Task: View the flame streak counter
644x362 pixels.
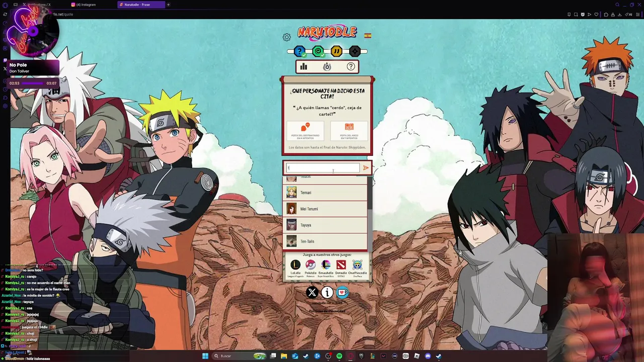Action: pyautogui.click(x=327, y=66)
